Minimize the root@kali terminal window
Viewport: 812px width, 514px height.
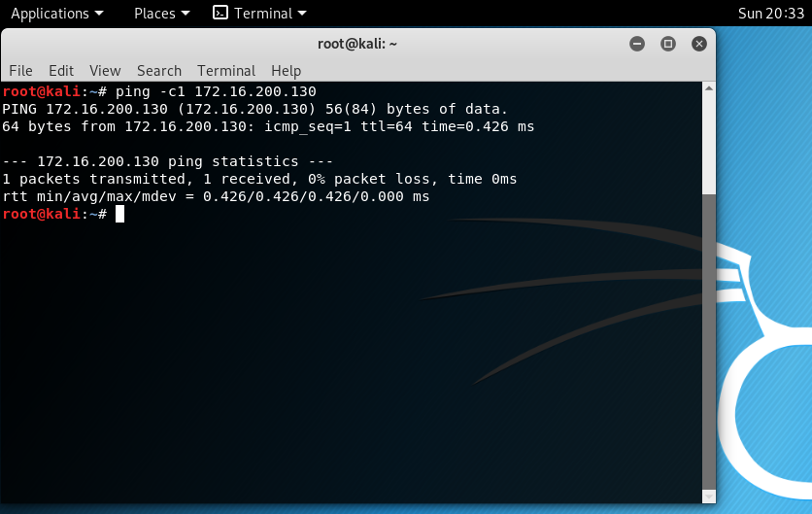tap(637, 44)
